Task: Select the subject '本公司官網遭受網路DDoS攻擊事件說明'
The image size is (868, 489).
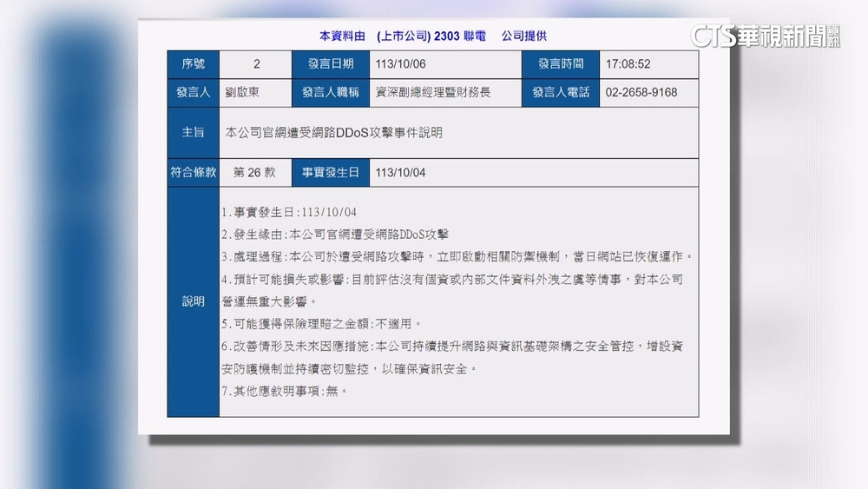Action: 333,133
